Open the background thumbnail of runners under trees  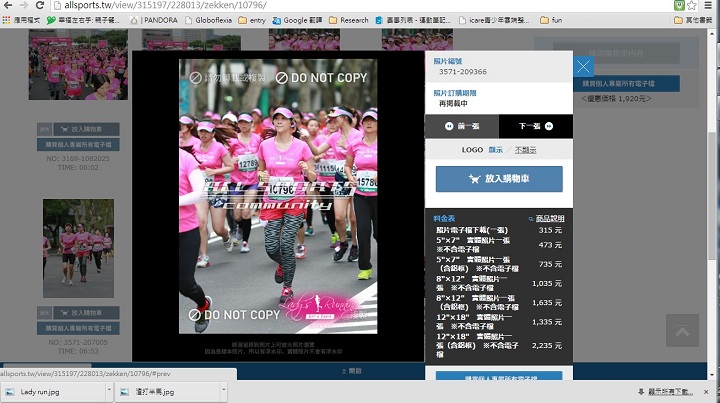coord(79,248)
